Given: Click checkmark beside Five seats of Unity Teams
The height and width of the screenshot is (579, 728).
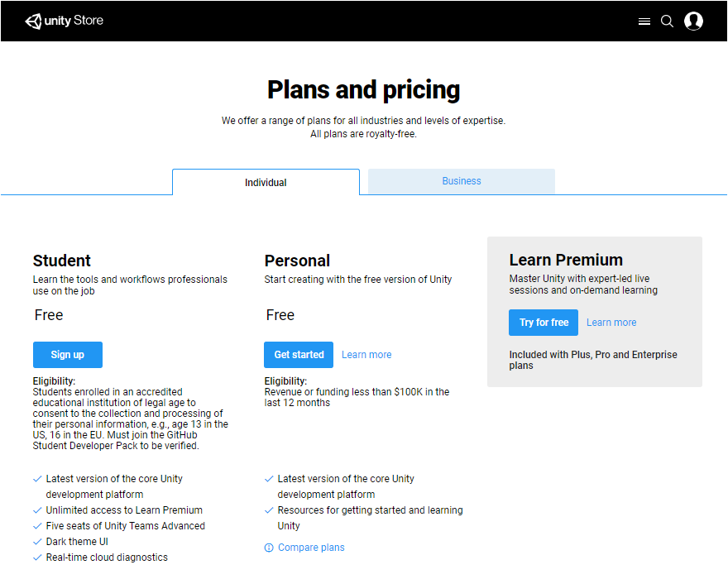Looking at the screenshot, I should (37, 526).
